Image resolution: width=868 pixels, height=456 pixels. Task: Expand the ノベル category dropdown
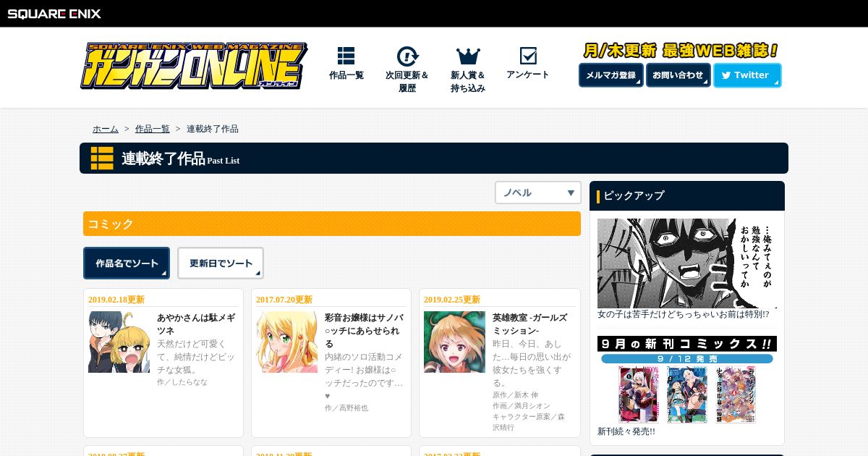(538, 193)
